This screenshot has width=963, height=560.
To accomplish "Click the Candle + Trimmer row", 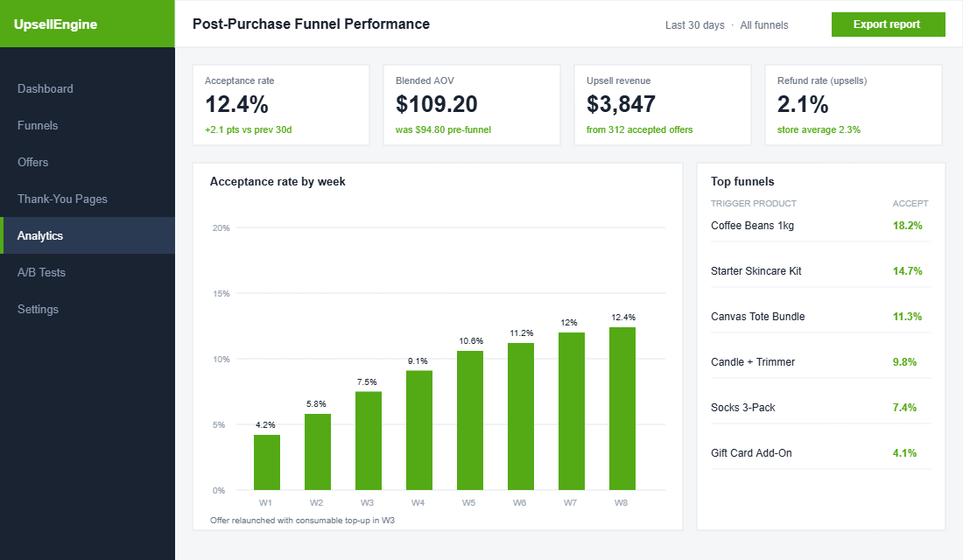I will pyautogui.click(x=820, y=361).
